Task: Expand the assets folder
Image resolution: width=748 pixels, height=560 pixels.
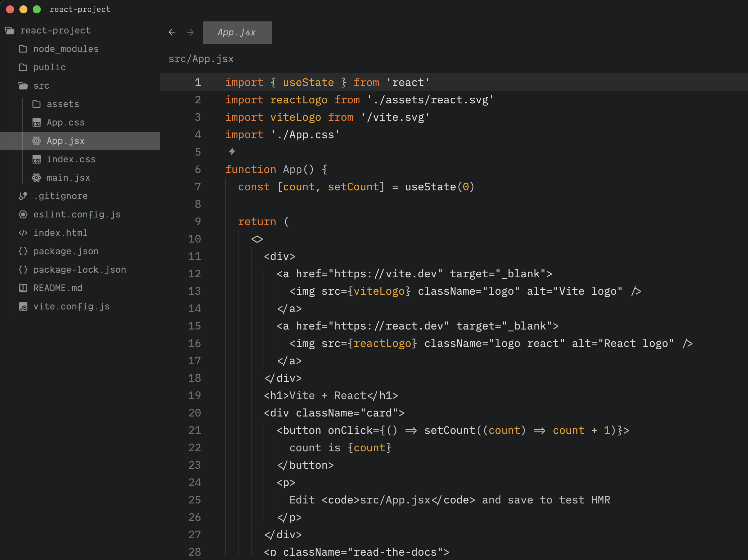Action: (36, 104)
